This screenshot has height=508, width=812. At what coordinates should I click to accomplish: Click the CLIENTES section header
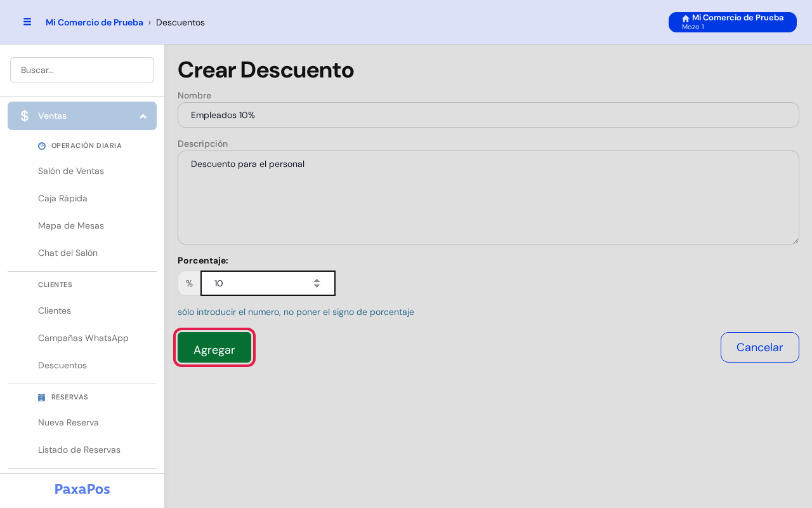point(55,284)
